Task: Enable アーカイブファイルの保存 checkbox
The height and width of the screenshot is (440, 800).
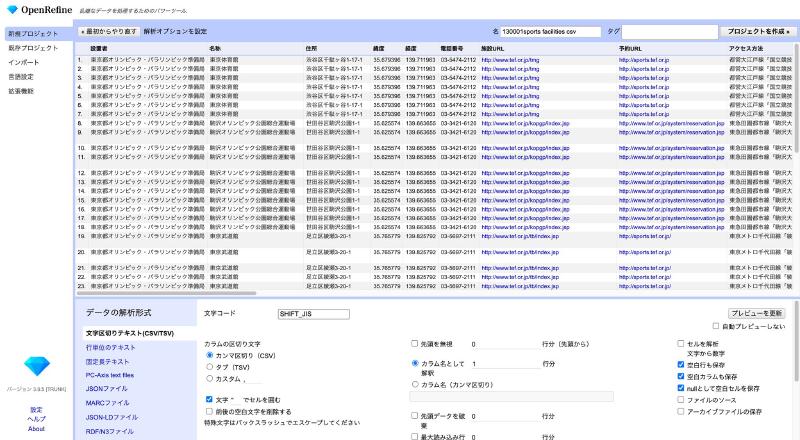Action: coord(681,411)
